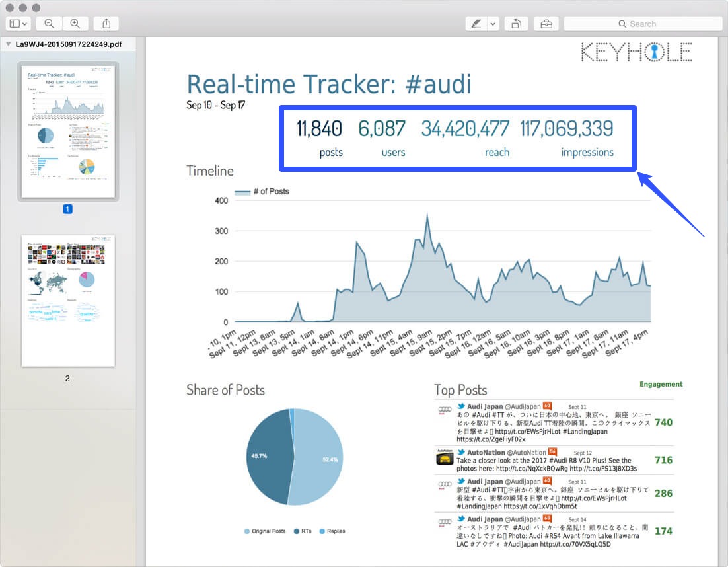The image size is (728, 567).
Task: Open the sidebar view options chevron
Action: (24, 23)
